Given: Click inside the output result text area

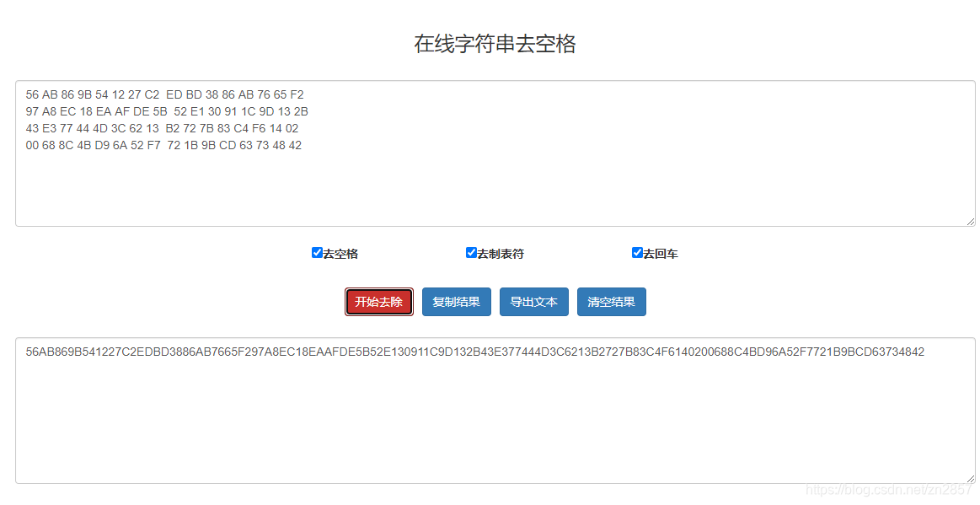Looking at the screenshot, I should click(x=495, y=411).
